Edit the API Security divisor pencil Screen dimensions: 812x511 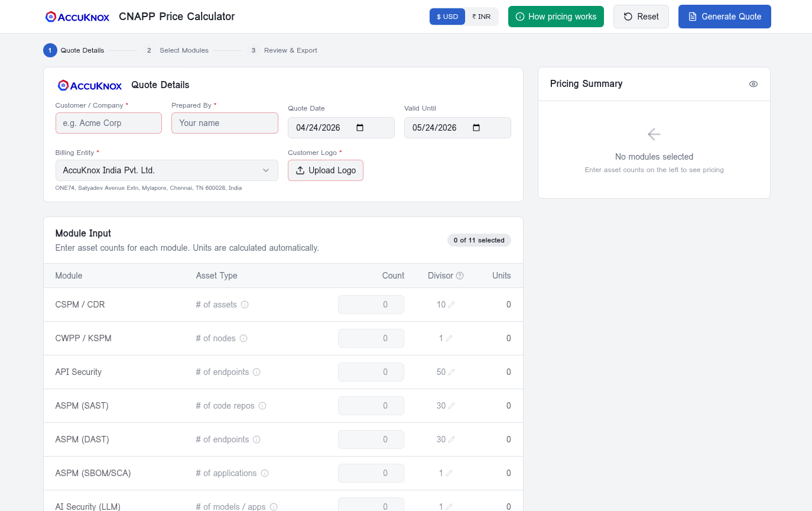[452, 372]
